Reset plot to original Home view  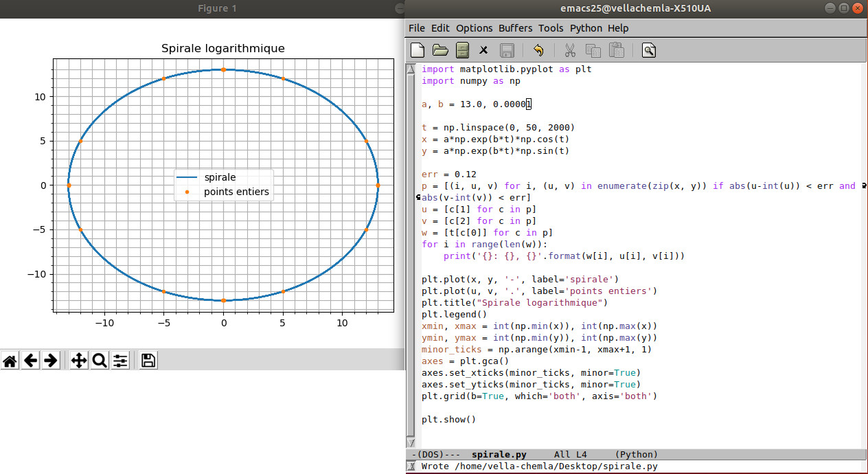pos(10,361)
